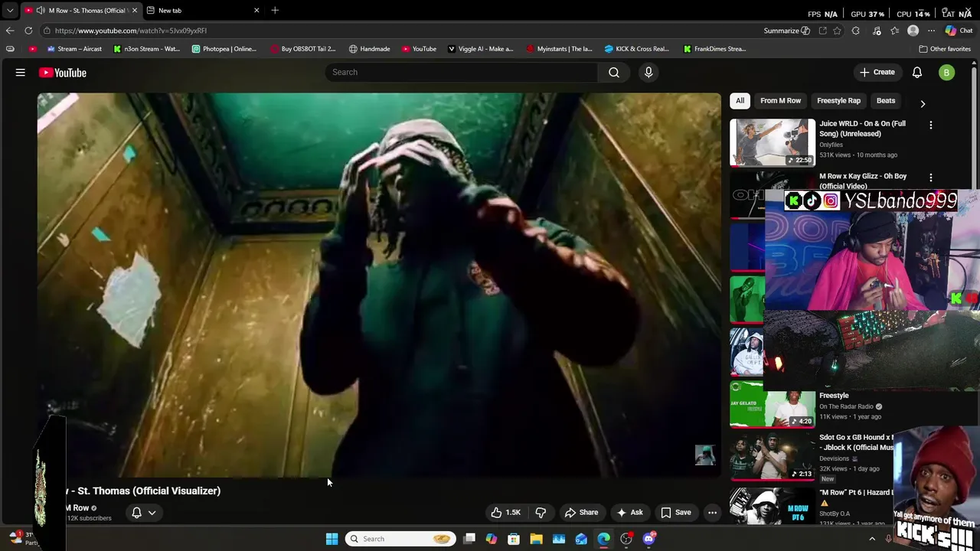This screenshot has width=980, height=551.
Task: Click the video player to pause
Action: click(379, 285)
